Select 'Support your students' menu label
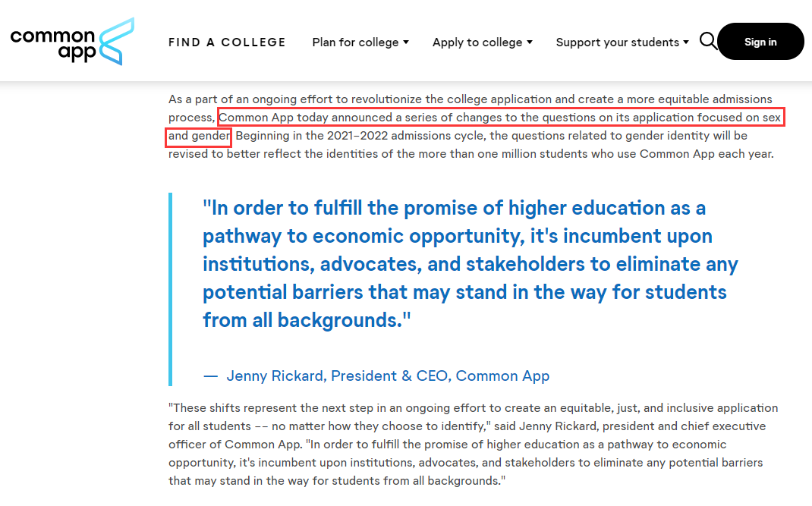The width and height of the screenshot is (812, 506). (617, 42)
